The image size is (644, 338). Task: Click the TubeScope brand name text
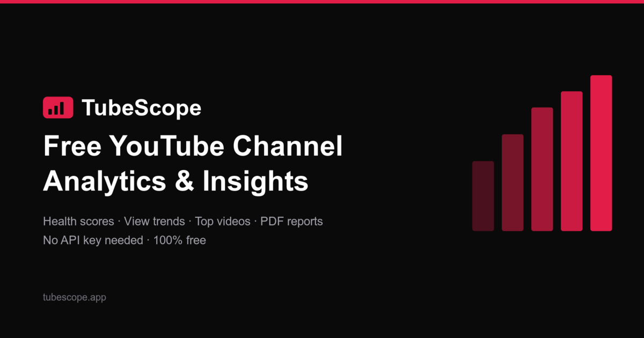click(x=141, y=108)
